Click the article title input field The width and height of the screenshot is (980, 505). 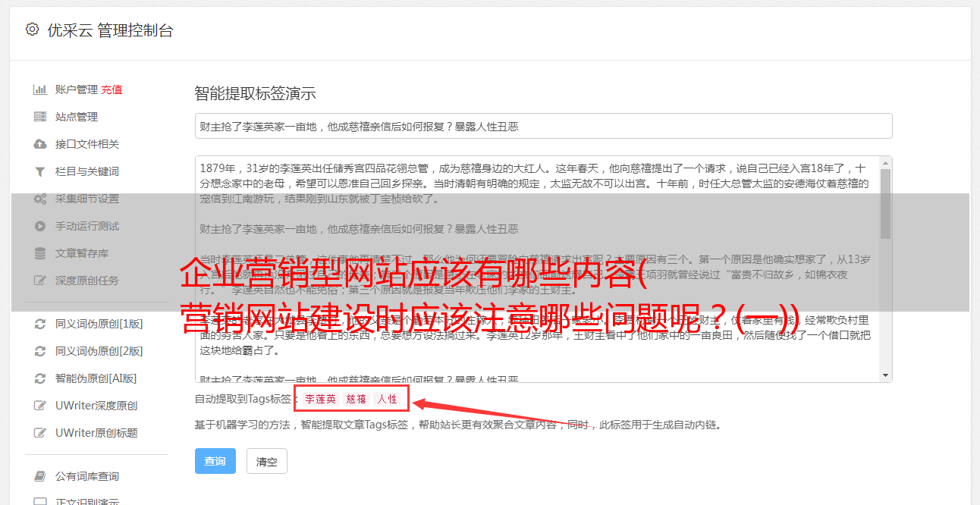[x=543, y=126]
